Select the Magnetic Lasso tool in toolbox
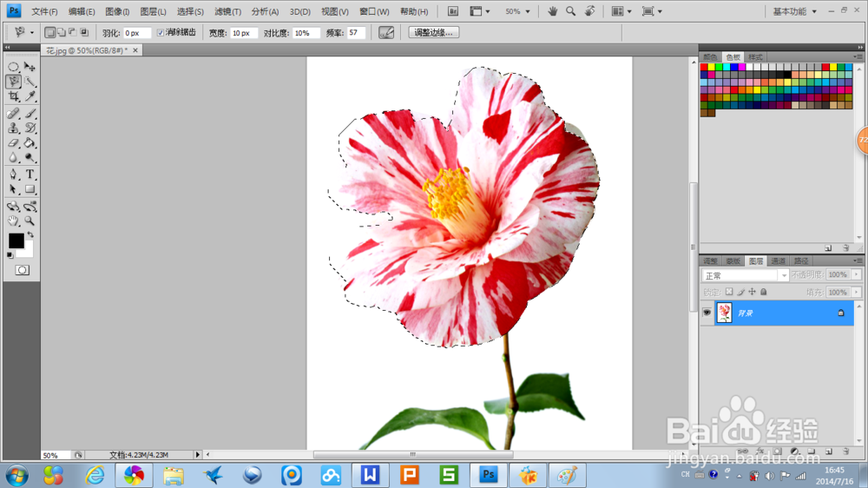This screenshot has width=868, height=488. tap(13, 82)
